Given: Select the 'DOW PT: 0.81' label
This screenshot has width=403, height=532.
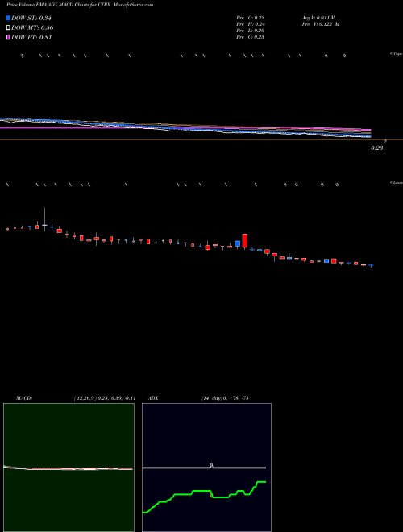Looking at the screenshot, I should coord(31,37).
